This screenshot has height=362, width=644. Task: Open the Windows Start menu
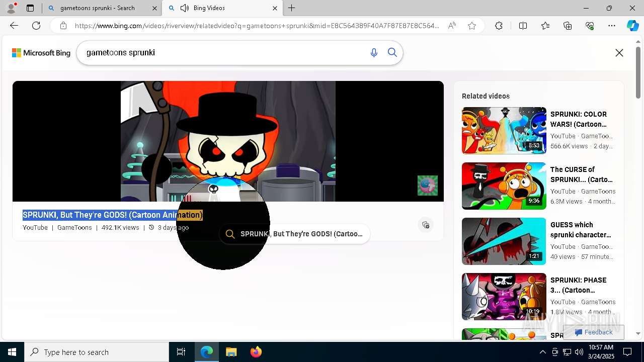12,352
